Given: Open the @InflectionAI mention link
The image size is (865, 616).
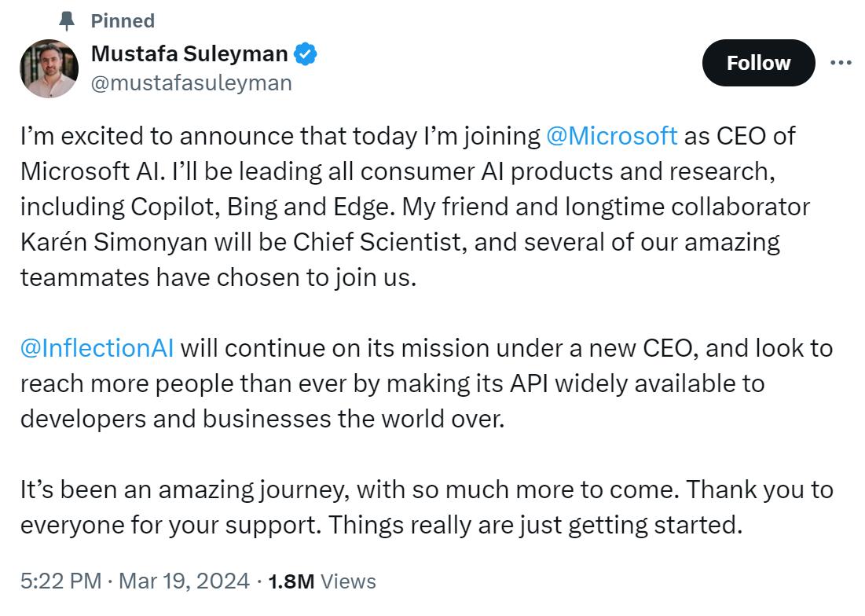Looking at the screenshot, I should click(x=97, y=347).
